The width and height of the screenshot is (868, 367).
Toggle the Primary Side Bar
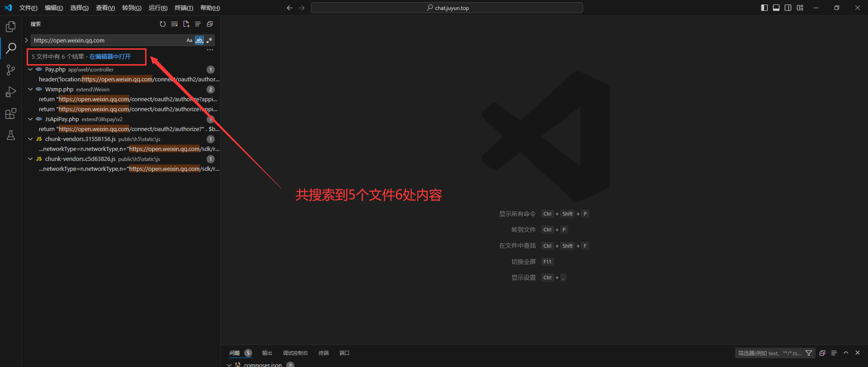click(x=764, y=8)
